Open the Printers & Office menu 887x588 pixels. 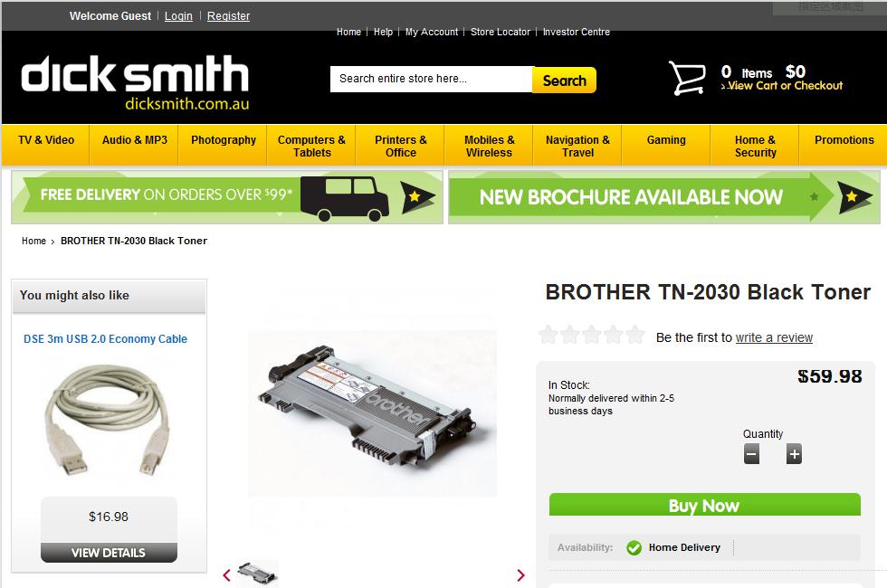click(x=400, y=146)
